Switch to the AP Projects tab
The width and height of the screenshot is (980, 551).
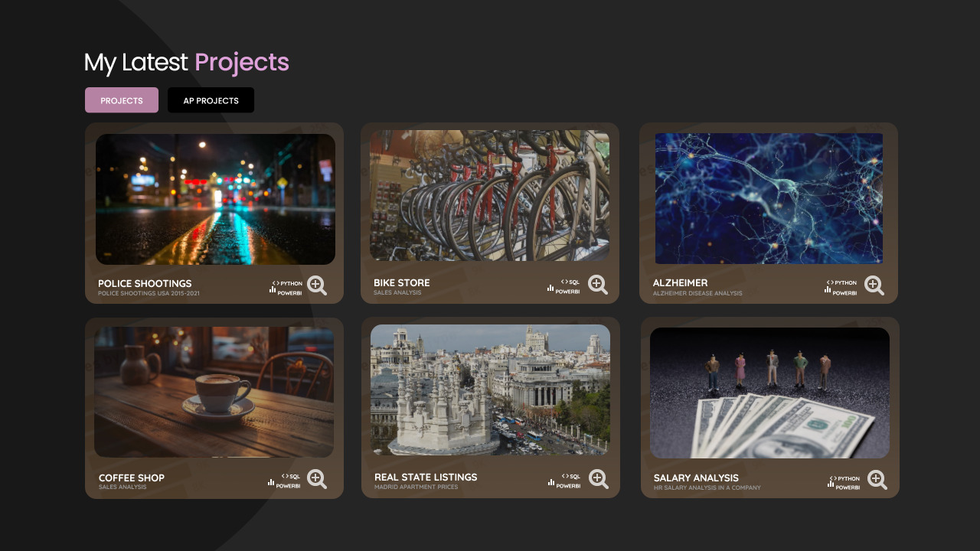point(211,100)
